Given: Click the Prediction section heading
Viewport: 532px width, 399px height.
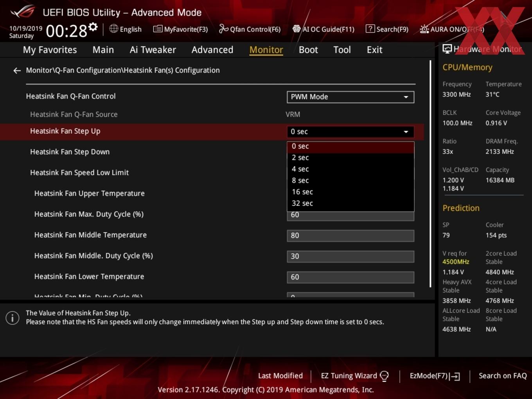Looking at the screenshot, I should [x=461, y=208].
